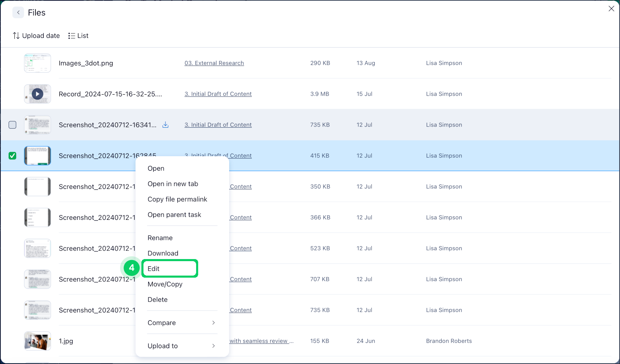
Task: Expand the Compare submenu
Action: click(162, 323)
